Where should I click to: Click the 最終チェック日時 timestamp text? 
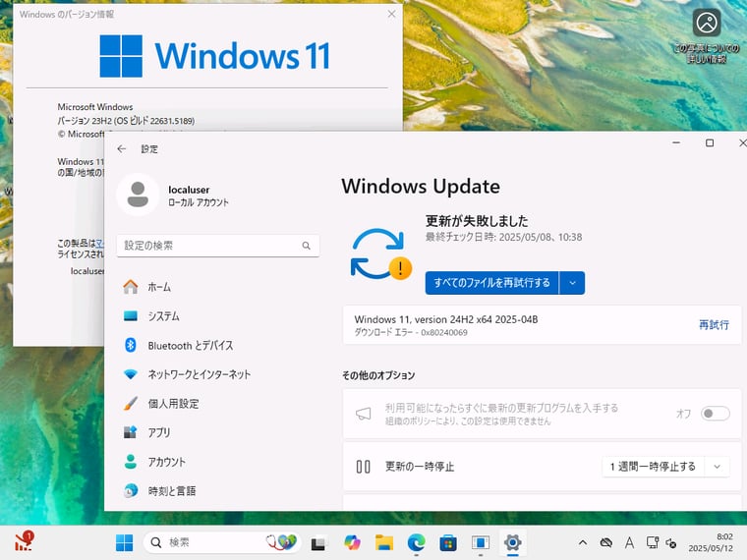pos(503,237)
